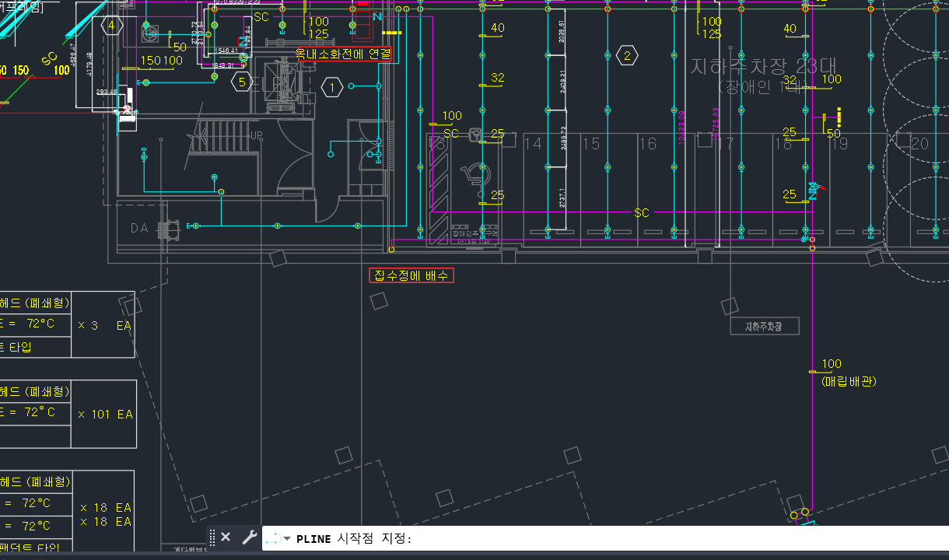Close the command line with X
The width and height of the screenshot is (949, 560).
pos(226,537)
